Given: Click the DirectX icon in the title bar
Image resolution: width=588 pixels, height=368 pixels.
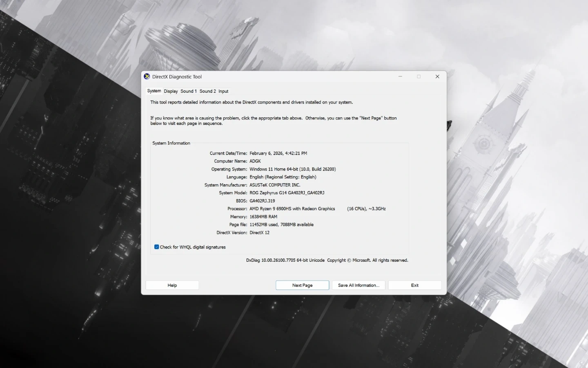Looking at the screenshot, I should click(147, 76).
